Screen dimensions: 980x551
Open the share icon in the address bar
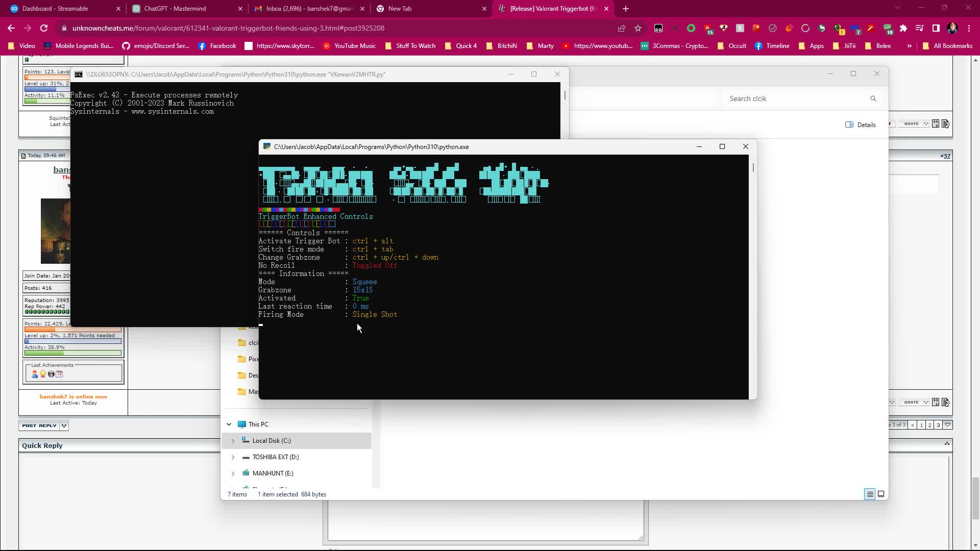pyautogui.click(x=621, y=28)
